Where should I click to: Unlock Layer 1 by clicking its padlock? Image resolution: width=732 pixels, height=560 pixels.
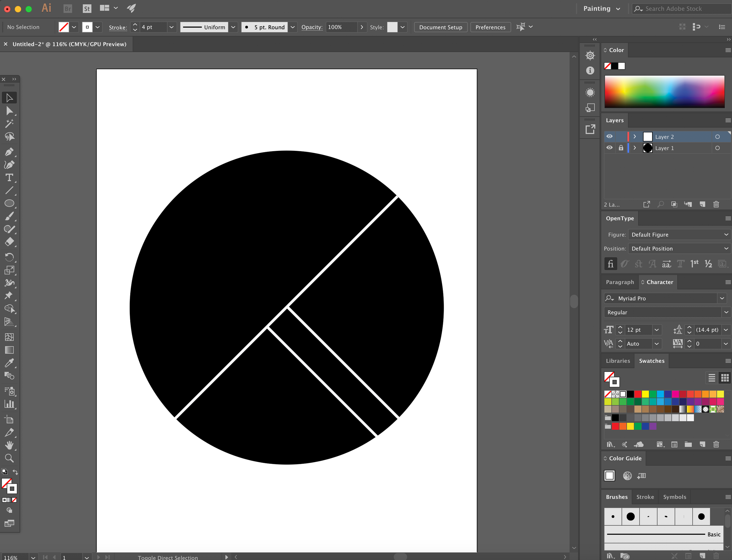621,148
